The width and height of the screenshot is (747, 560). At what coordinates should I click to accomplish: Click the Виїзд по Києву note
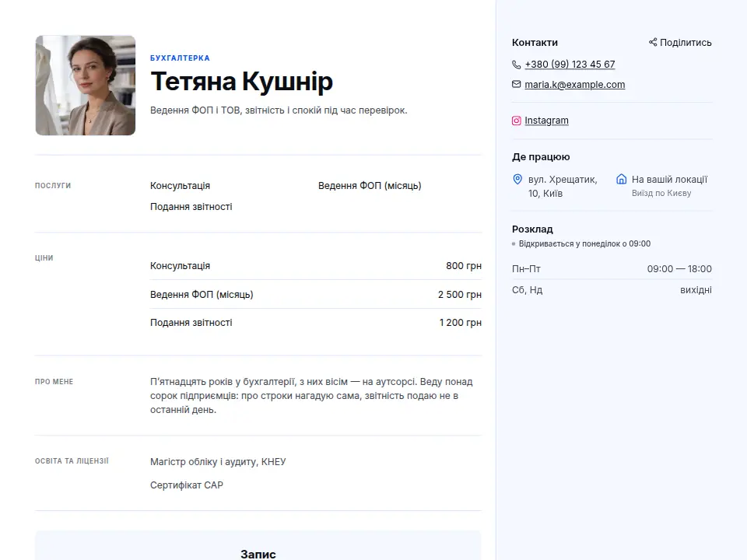coord(661,194)
